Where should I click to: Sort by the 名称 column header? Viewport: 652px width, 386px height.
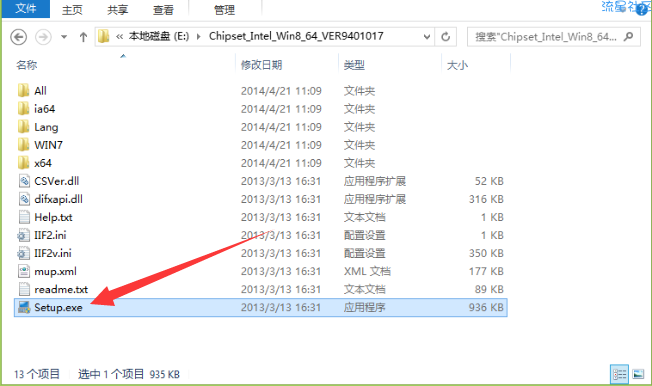[27, 65]
